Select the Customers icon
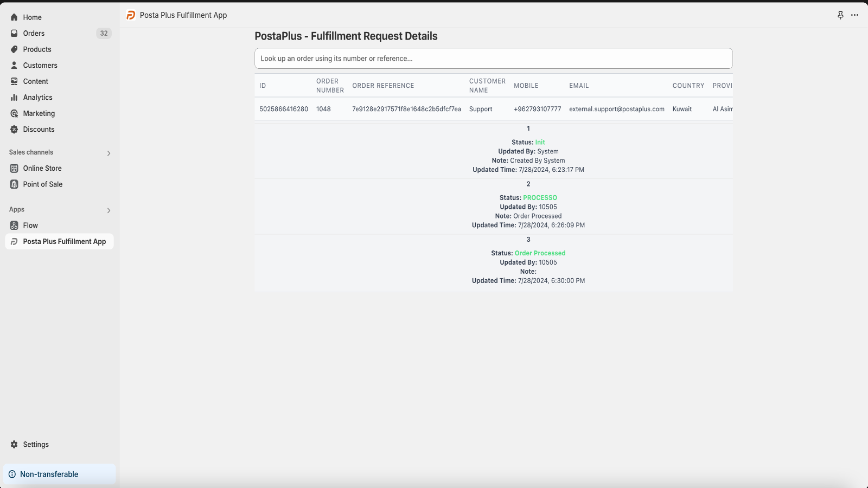Image resolution: width=868 pixels, height=488 pixels. point(14,65)
